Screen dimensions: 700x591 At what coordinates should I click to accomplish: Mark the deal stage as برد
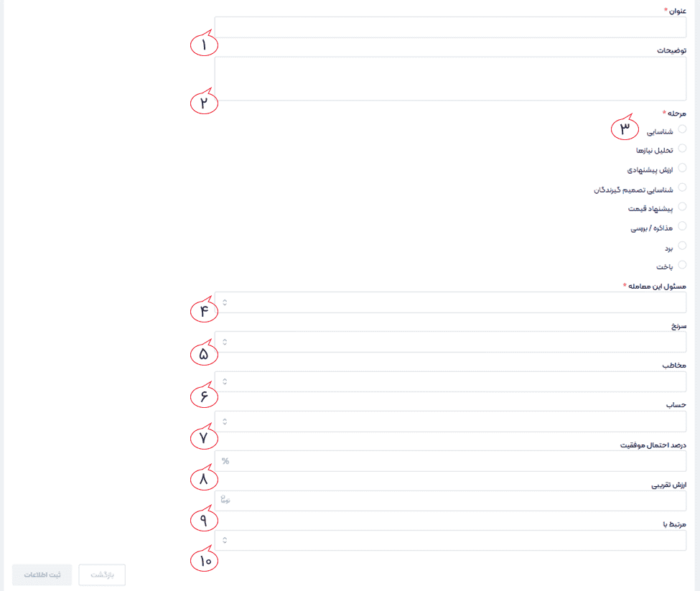tap(682, 246)
